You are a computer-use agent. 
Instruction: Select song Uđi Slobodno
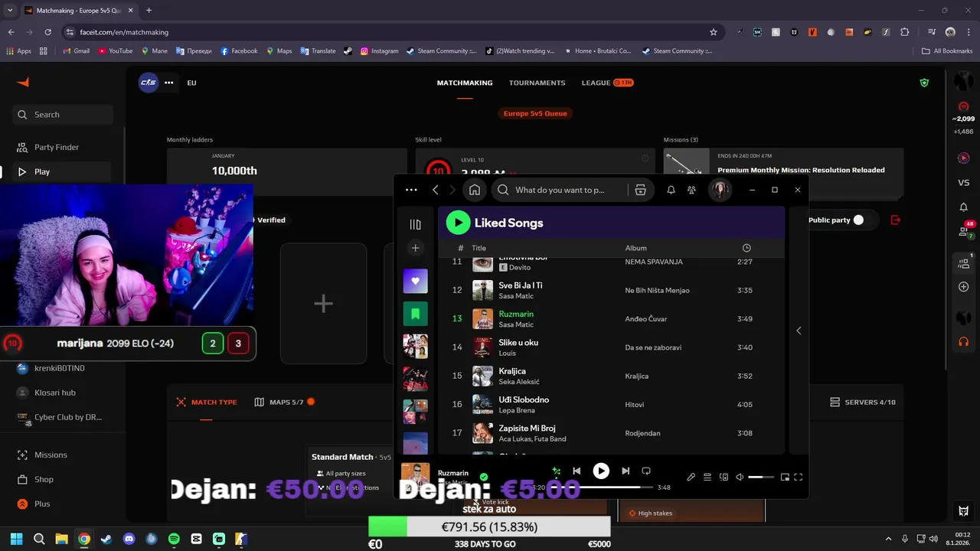click(612, 404)
